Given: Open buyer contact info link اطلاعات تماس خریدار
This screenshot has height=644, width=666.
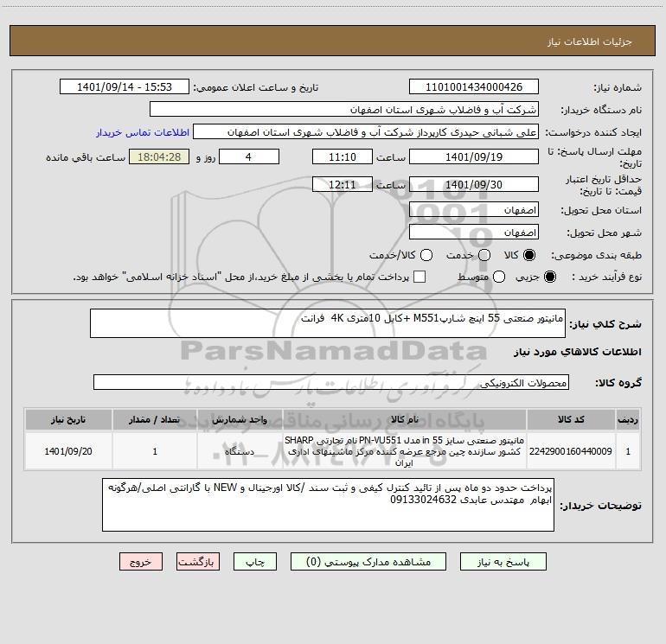Looking at the screenshot, I should [x=143, y=132].
